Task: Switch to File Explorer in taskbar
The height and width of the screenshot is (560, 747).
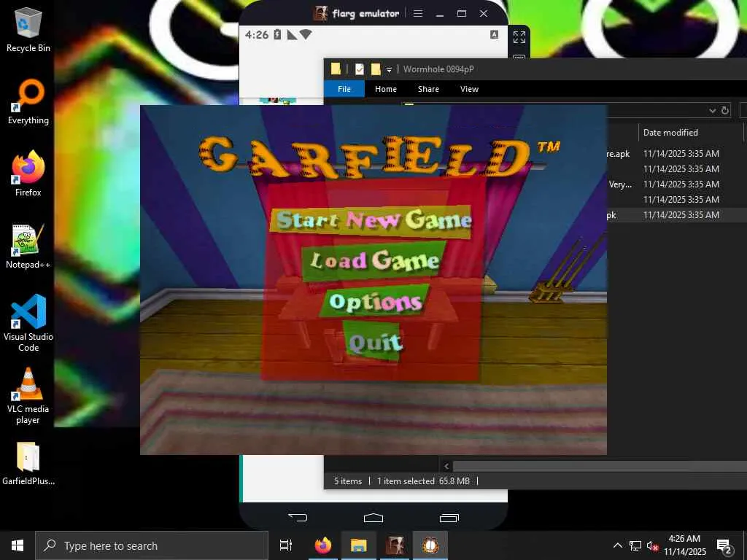Action: point(358,545)
